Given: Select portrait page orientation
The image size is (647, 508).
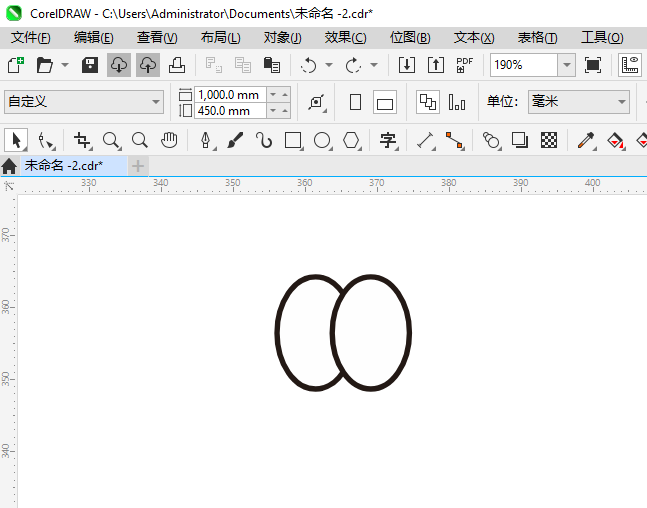Looking at the screenshot, I should pyautogui.click(x=355, y=102).
